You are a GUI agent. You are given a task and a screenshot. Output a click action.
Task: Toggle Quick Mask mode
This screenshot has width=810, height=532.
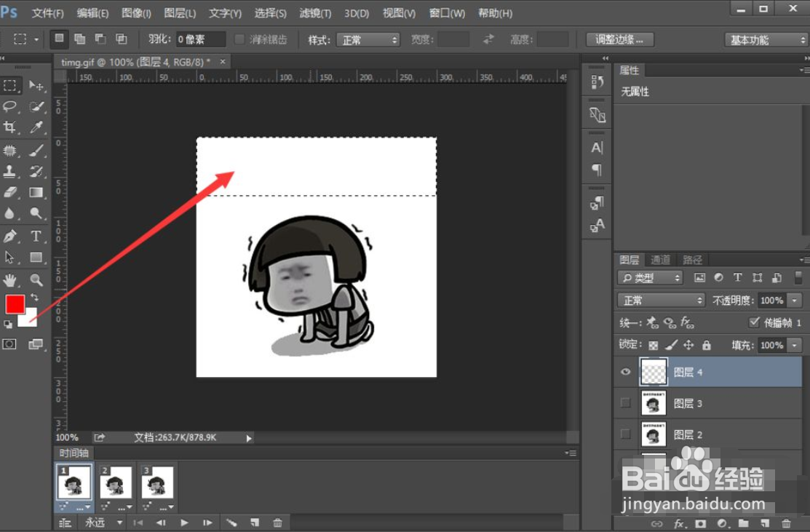pyautogui.click(x=9, y=344)
